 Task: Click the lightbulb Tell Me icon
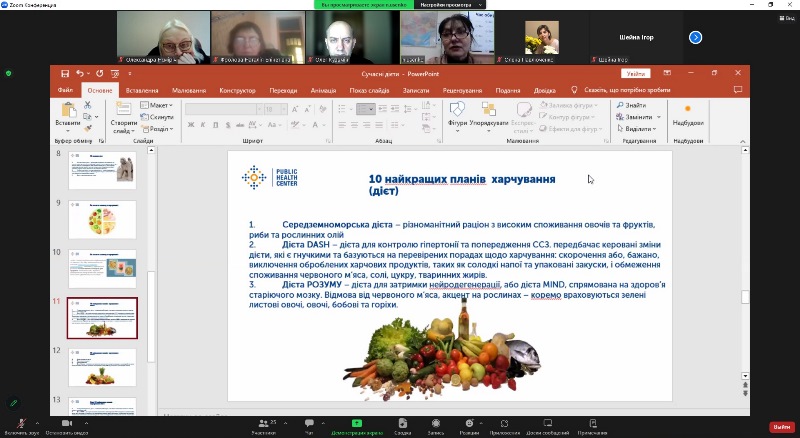tap(574, 90)
